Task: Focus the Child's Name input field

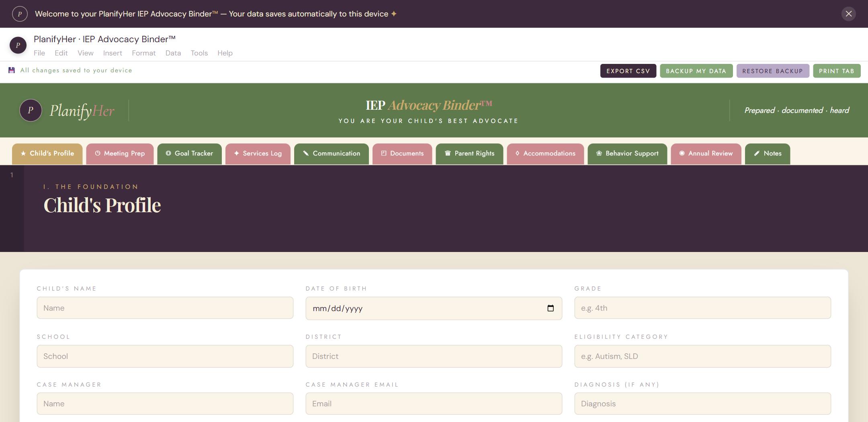Action: 165,308
